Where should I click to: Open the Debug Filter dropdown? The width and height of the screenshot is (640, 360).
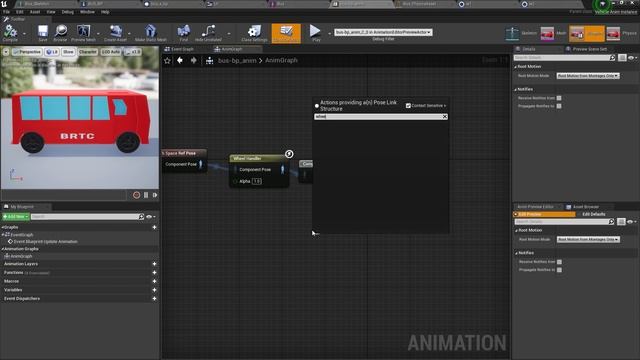click(383, 32)
